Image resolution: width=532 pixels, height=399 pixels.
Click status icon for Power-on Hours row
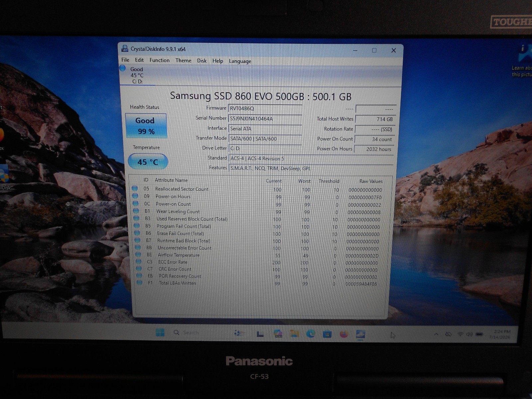click(x=135, y=196)
